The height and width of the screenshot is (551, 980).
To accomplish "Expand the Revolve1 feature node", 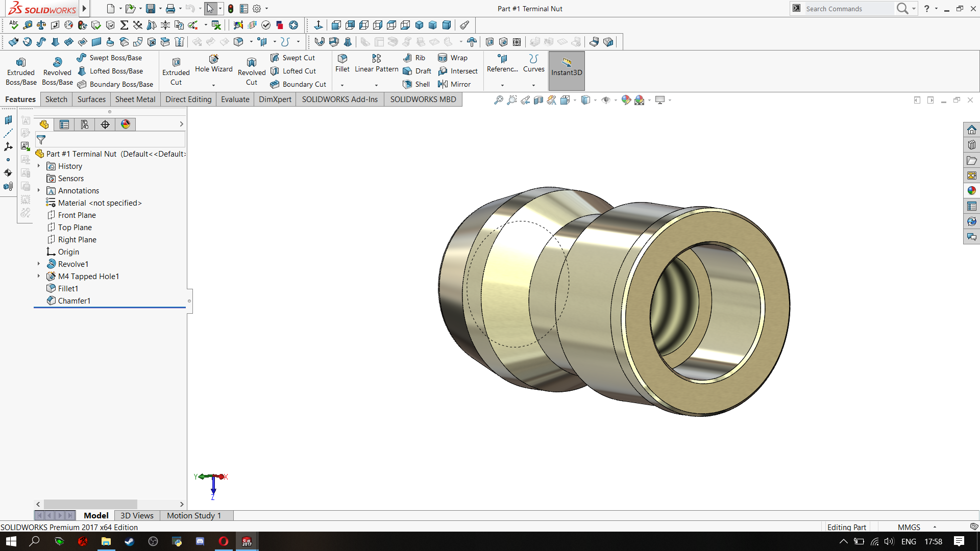I will point(39,264).
